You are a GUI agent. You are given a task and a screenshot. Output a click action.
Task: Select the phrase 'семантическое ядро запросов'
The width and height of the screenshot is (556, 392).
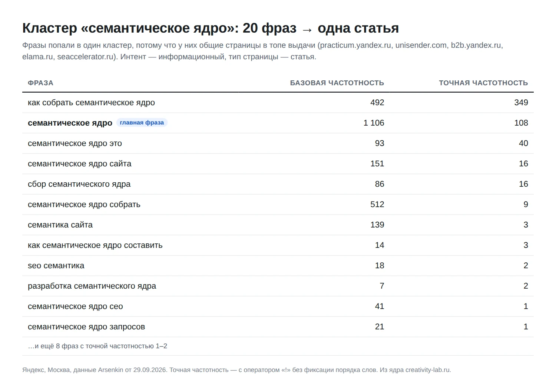pos(86,327)
